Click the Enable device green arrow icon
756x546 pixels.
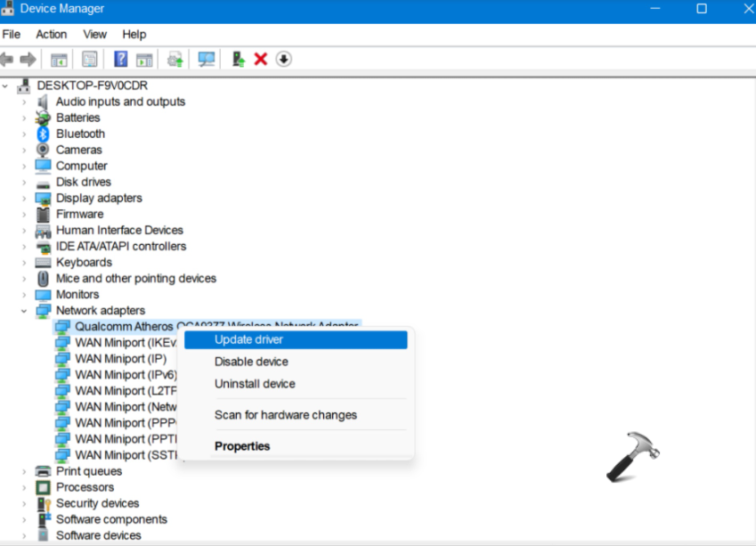(x=238, y=60)
